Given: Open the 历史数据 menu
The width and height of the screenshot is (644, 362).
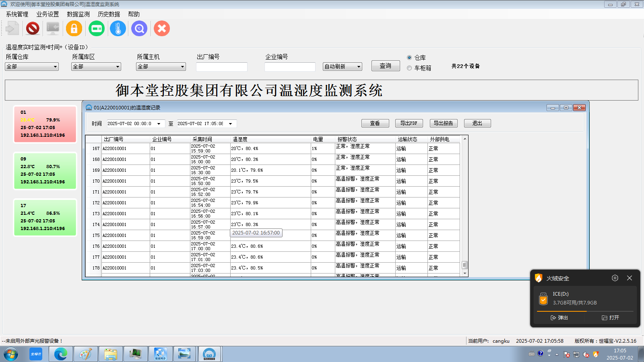Looking at the screenshot, I should point(109,14).
